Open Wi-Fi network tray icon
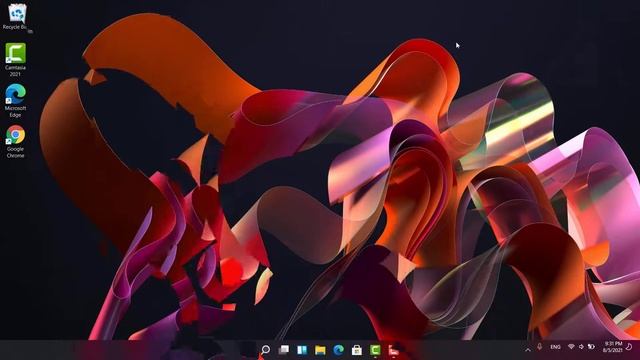The height and width of the screenshot is (360, 640). tap(571, 347)
